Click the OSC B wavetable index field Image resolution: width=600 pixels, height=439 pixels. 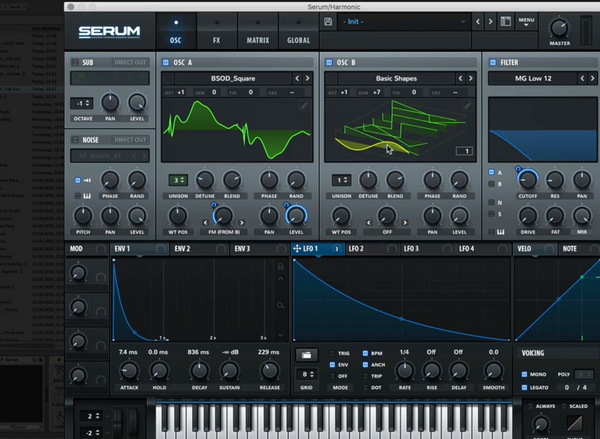click(464, 151)
